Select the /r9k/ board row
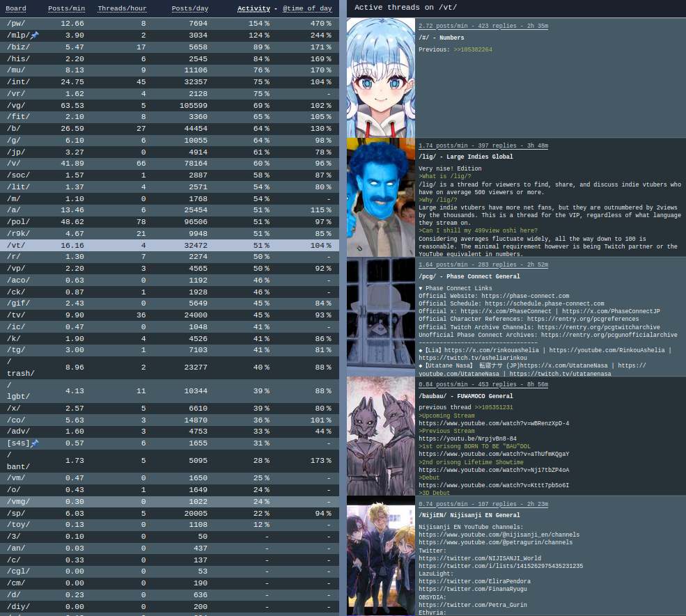Screen dimensions: 686x616 coord(169,233)
